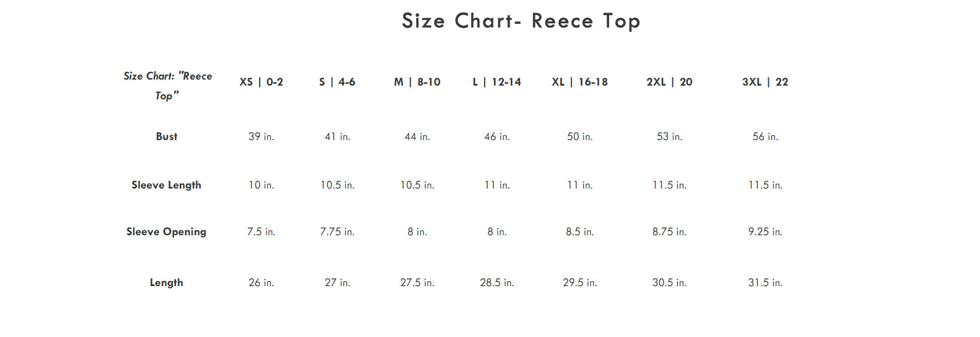Click the 39 in. bust value
The image size is (980, 337).
point(261,136)
